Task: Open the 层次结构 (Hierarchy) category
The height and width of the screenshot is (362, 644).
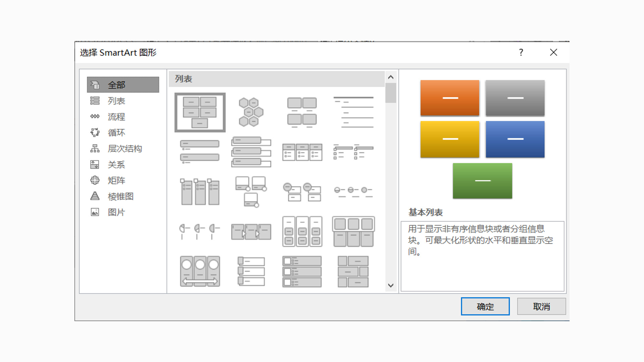Action: (x=124, y=148)
